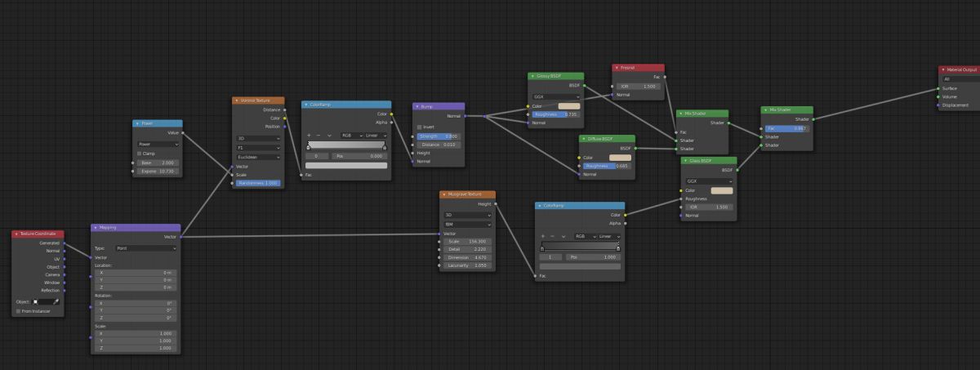The width and height of the screenshot is (980, 370).
Task: Click the Fac slider in the final Mix Shader
Action: click(x=786, y=128)
